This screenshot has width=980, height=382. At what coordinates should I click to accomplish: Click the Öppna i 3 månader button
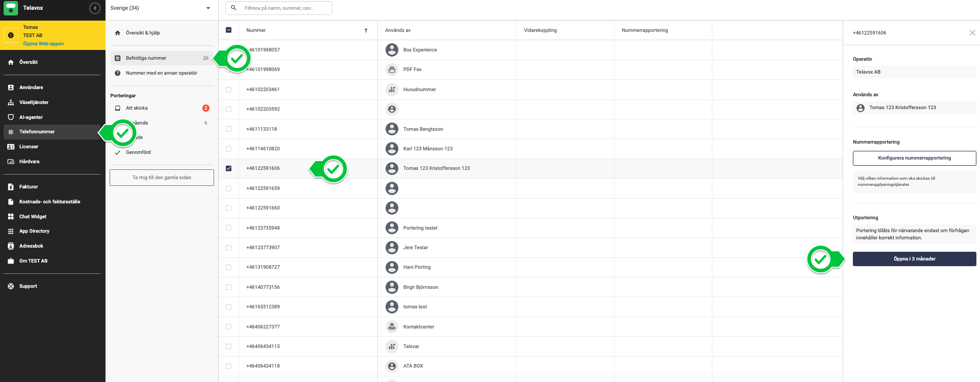(914, 259)
